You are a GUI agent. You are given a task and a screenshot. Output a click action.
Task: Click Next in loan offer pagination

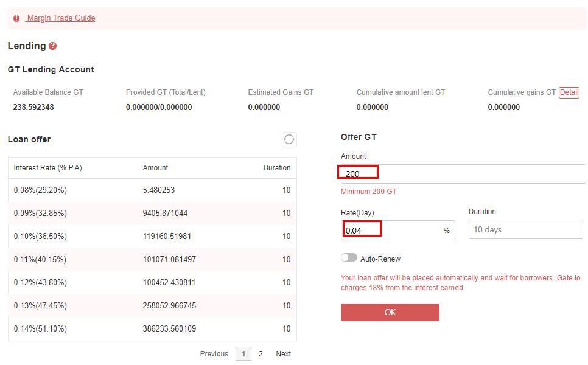[284, 354]
